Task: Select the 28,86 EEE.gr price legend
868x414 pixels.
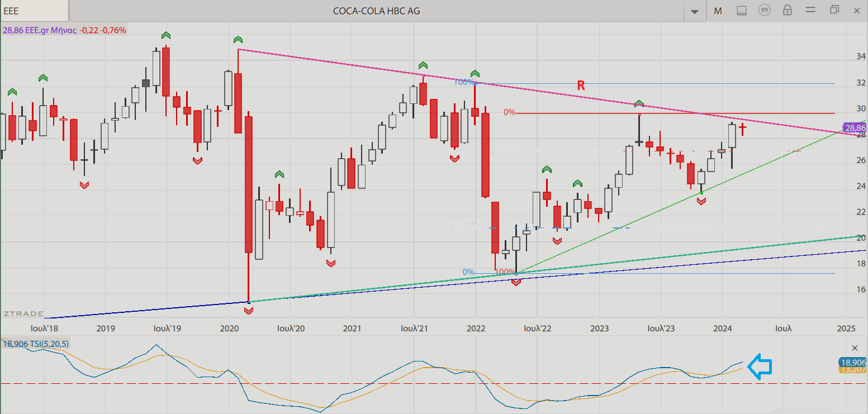Action: coord(64,30)
